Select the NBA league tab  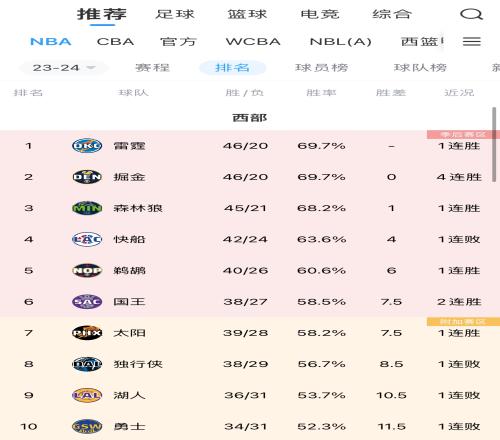tap(51, 42)
